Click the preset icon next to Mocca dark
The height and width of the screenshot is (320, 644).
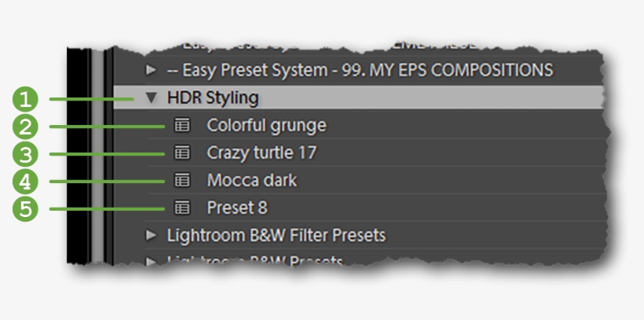click(182, 181)
